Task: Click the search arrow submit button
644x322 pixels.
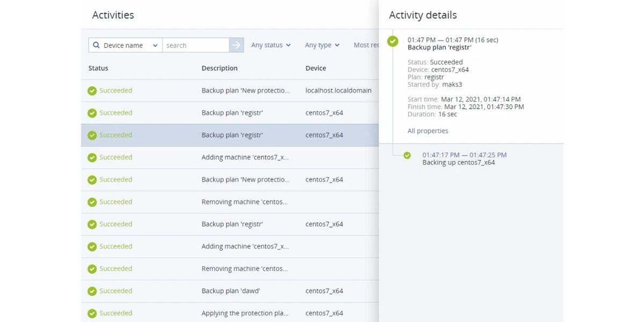Action: point(236,46)
